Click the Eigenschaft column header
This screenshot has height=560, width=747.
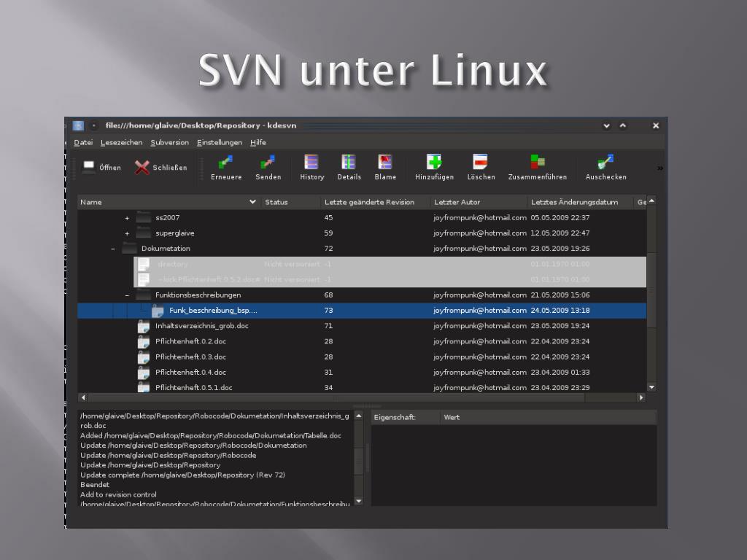[x=405, y=417]
